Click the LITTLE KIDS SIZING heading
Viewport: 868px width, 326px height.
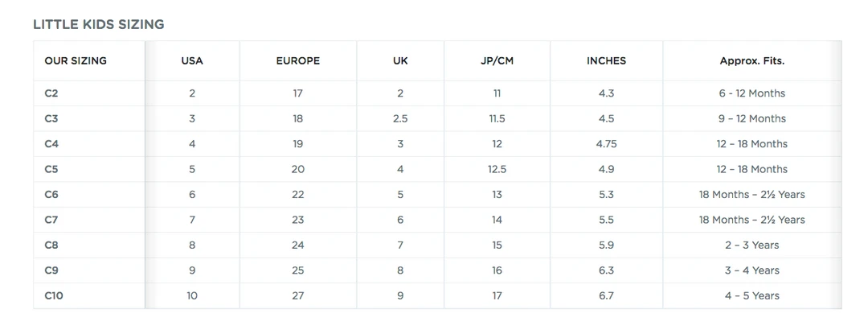pyautogui.click(x=98, y=24)
